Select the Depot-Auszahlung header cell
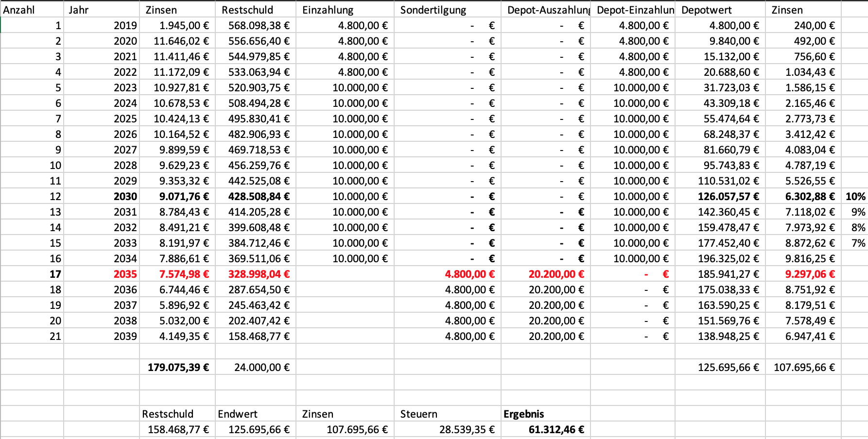The image size is (868, 439). pyautogui.click(x=546, y=10)
